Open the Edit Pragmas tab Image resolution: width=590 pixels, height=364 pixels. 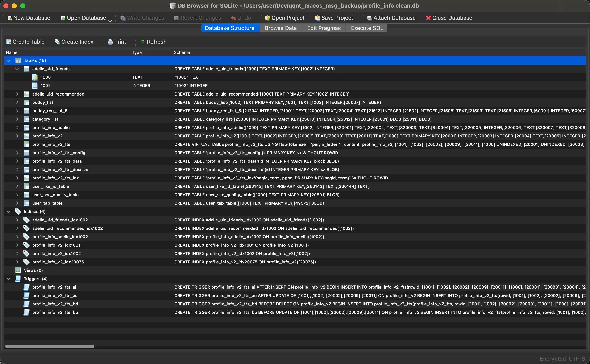tap(324, 28)
